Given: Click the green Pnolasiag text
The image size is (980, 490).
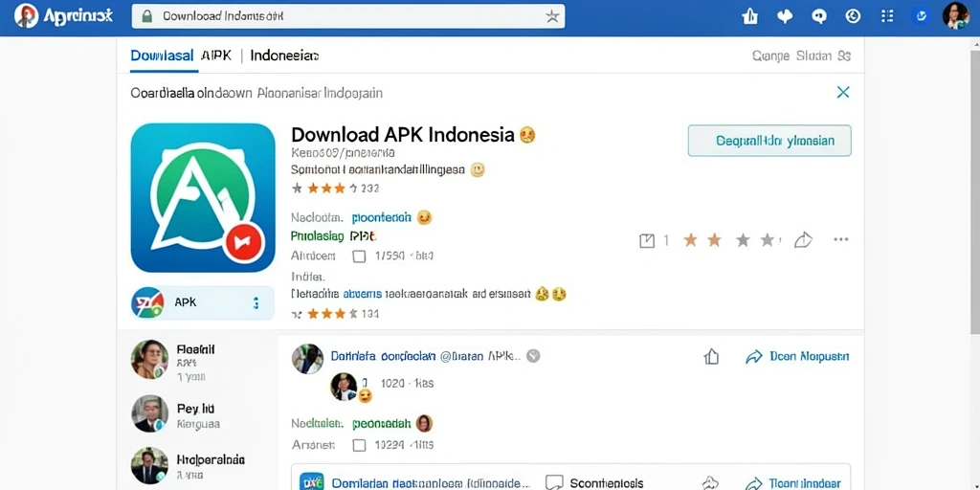Looking at the screenshot, I should (x=318, y=236).
